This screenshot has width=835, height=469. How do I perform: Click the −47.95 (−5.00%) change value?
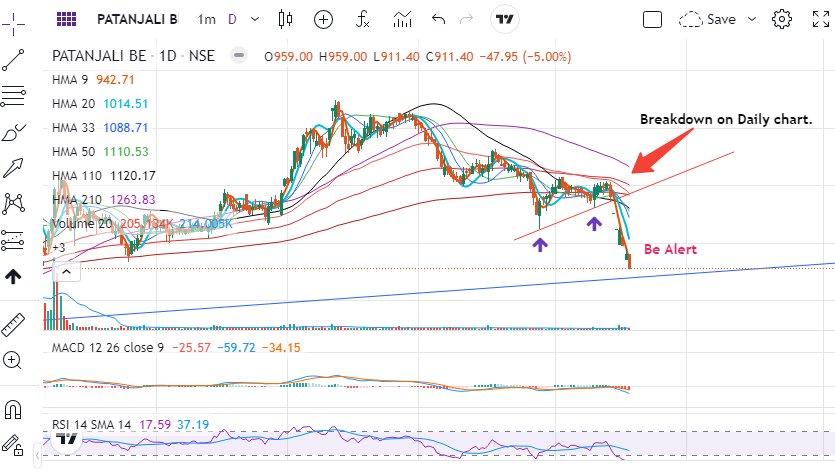(525, 56)
